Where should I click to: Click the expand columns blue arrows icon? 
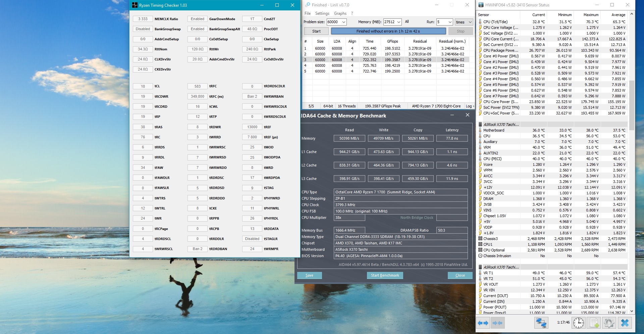(x=483, y=323)
